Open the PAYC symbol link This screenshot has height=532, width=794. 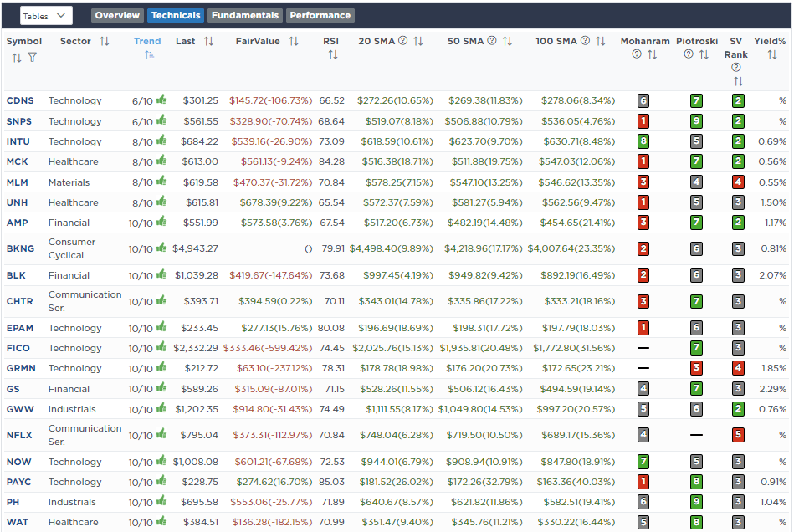[x=18, y=482]
